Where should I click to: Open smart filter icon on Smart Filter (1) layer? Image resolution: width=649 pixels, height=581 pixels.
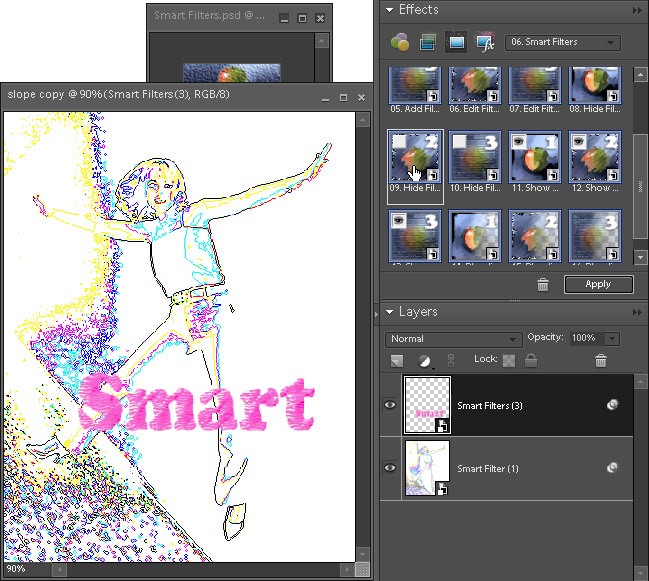(x=613, y=468)
